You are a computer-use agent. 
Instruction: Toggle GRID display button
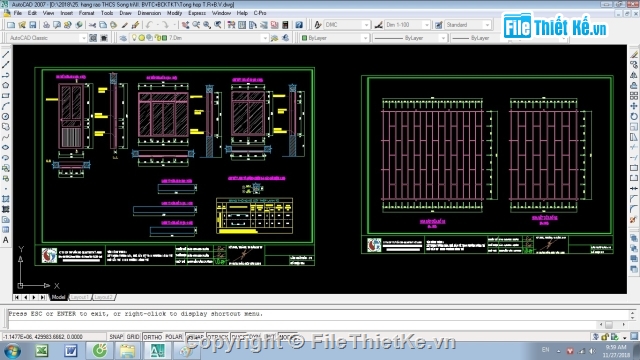[x=133, y=337]
